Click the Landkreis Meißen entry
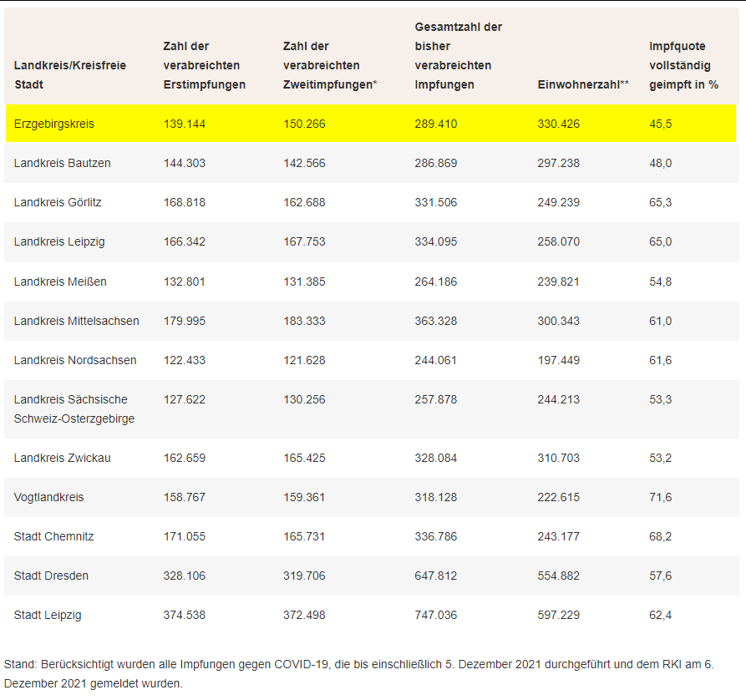The width and height of the screenshot is (746, 700). [x=58, y=282]
